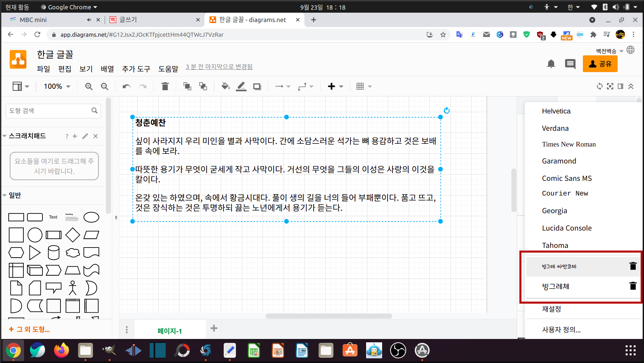Select Comic Sans MS font
Viewport: 644px width, 363px height.
point(567,178)
